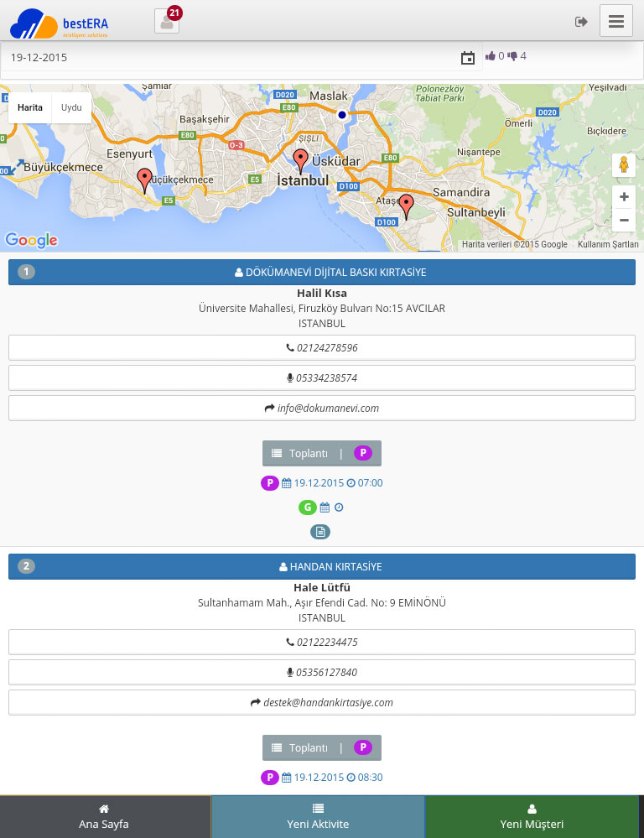The height and width of the screenshot is (838, 644).
Task: Click the Street View pegman icon
Action: (x=624, y=164)
